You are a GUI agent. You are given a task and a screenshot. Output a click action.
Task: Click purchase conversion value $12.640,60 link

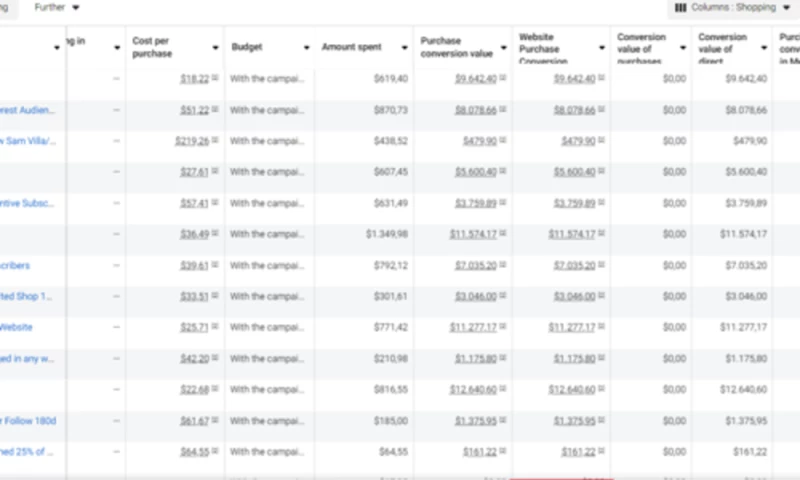(473, 390)
